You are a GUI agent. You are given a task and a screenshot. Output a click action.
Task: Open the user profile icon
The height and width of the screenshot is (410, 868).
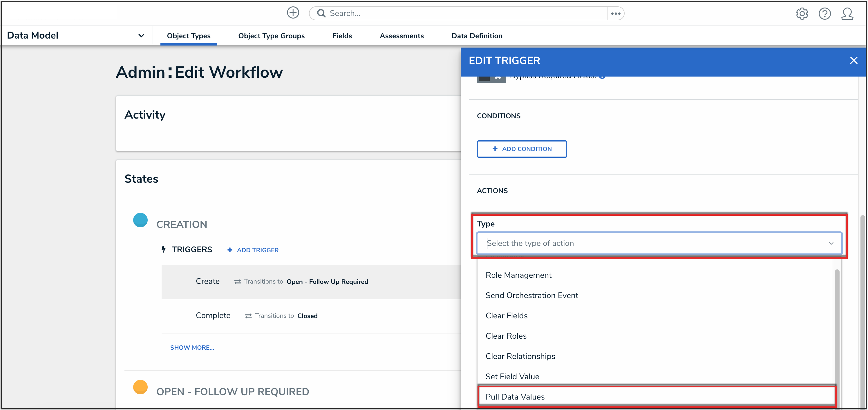coord(847,14)
